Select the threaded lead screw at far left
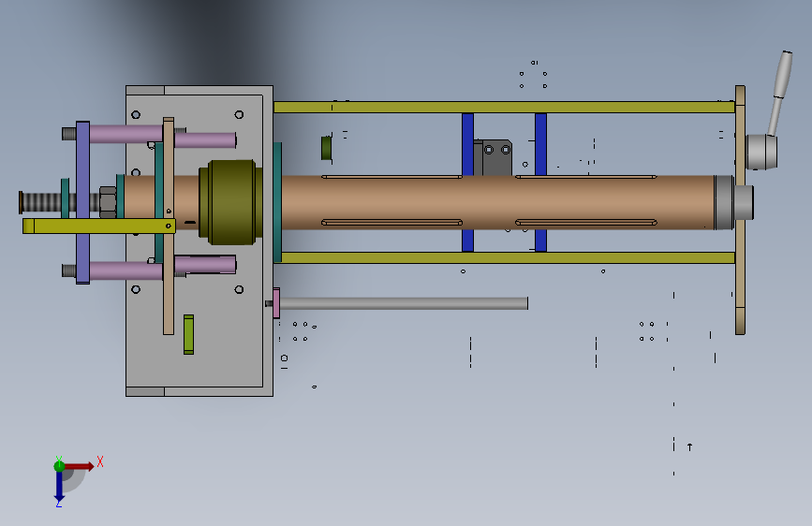The width and height of the screenshot is (812, 526). point(40,202)
